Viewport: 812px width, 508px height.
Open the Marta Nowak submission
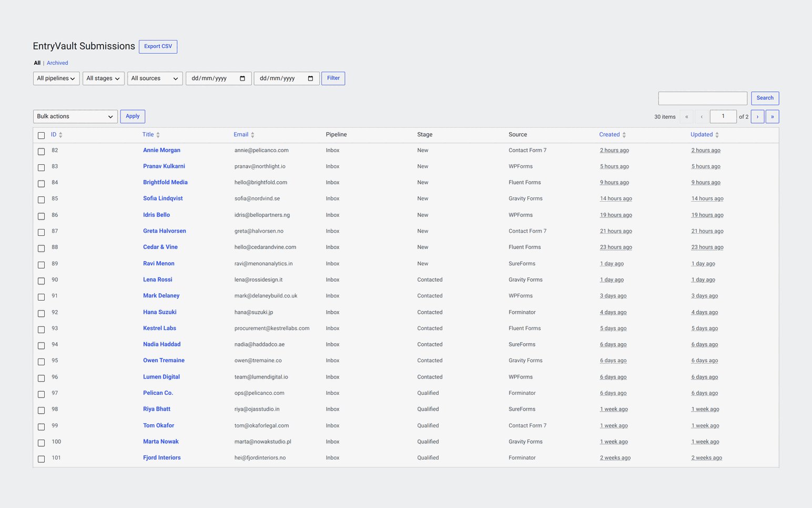tap(160, 441)
